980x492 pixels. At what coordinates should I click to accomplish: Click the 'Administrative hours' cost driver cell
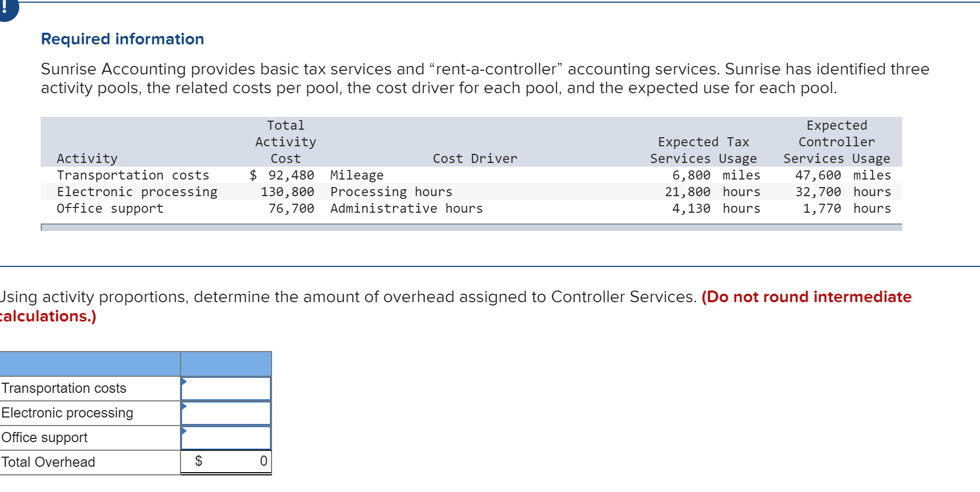(406, 208)
